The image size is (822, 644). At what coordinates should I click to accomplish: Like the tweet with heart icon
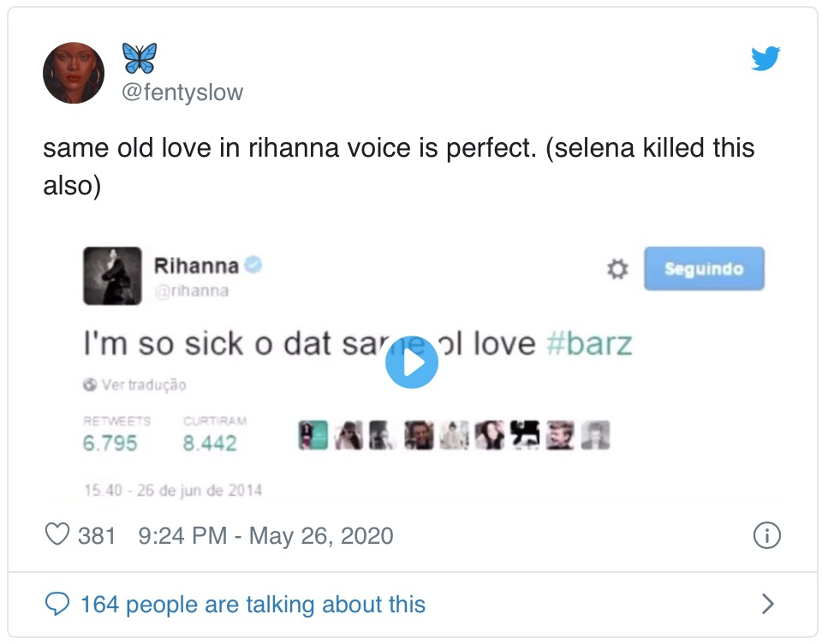tap(57, 535)
